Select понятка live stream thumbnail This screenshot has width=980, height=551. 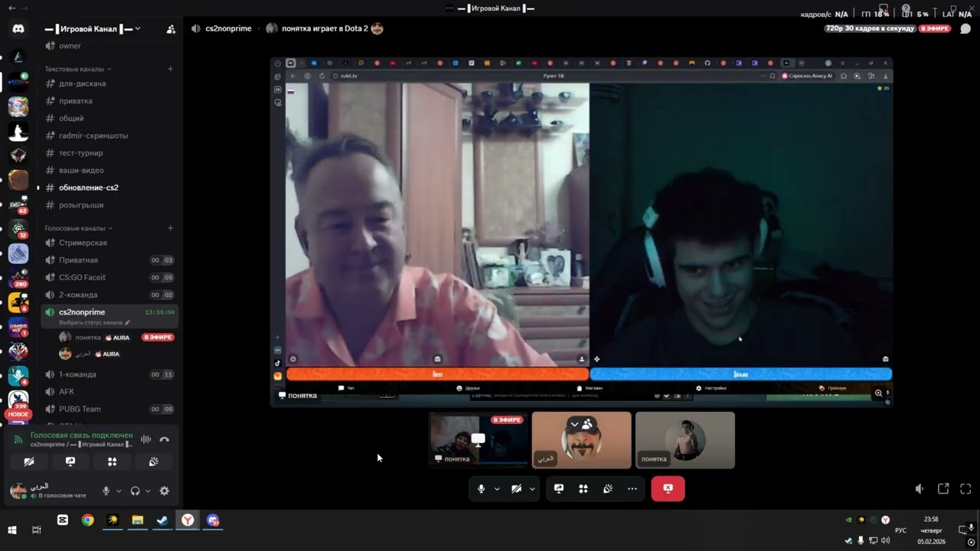[x=479, y=440]
